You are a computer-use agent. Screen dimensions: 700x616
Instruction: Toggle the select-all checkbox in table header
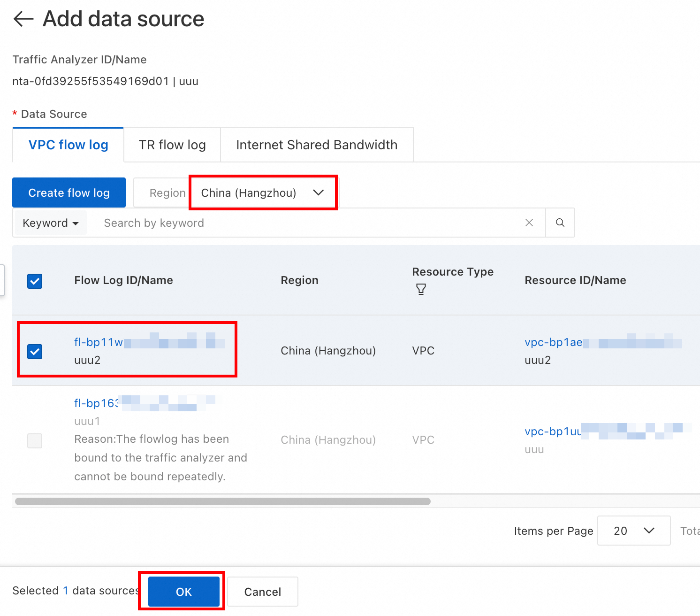click(x=35, y=281)
